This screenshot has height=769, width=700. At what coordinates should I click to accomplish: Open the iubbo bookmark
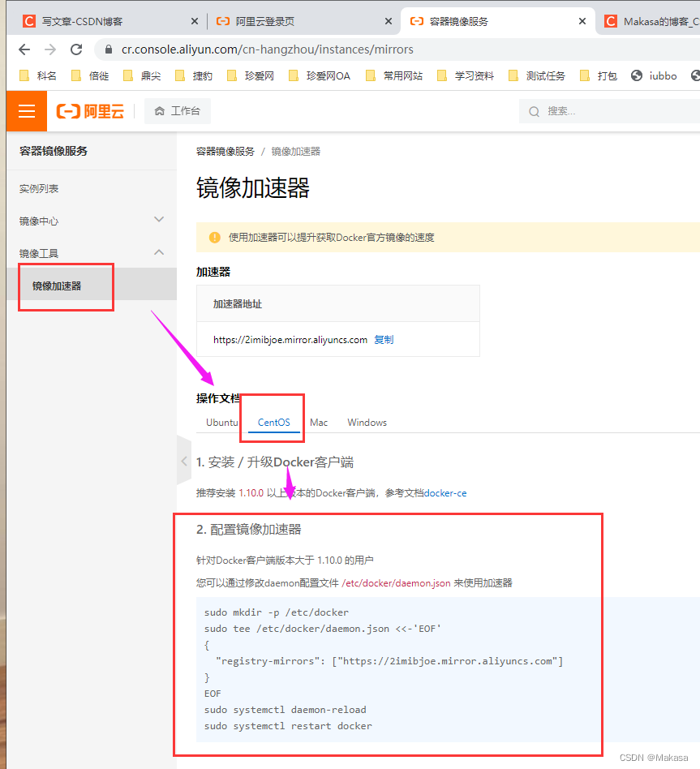655,75
